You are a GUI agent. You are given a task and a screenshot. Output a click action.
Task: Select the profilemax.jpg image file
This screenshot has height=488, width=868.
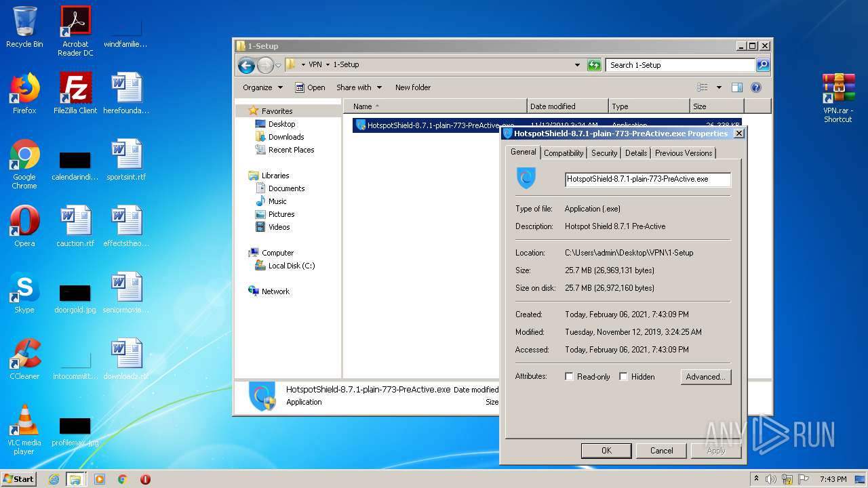[x=75, y=431]
